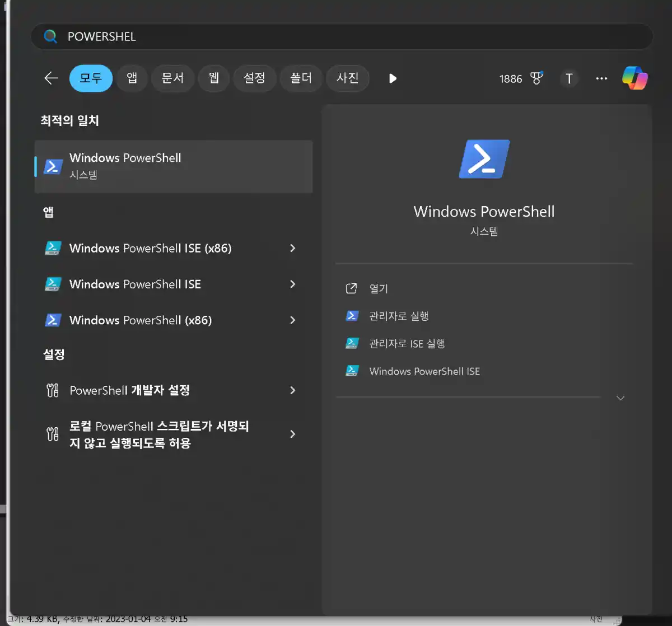Click the Windows PowerShell (x86) icon
Screen dimensions: 672x626
(53, 320)
